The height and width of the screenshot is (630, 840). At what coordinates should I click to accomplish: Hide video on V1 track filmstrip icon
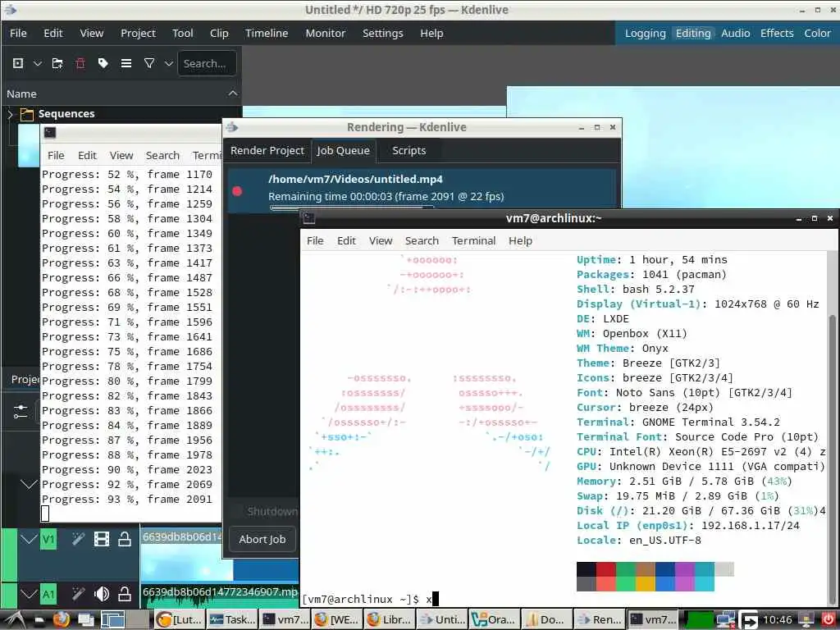pos(101,538)
